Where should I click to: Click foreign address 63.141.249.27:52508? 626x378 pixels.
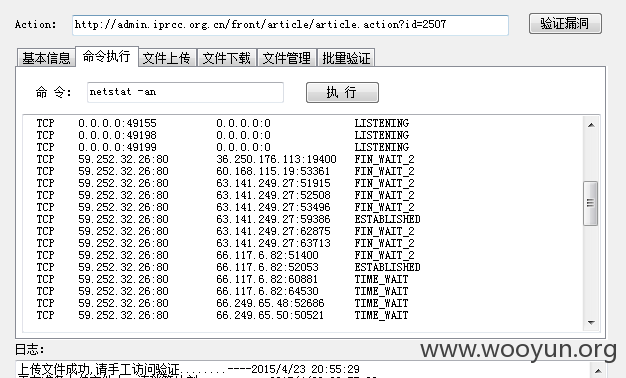point(273,195)
